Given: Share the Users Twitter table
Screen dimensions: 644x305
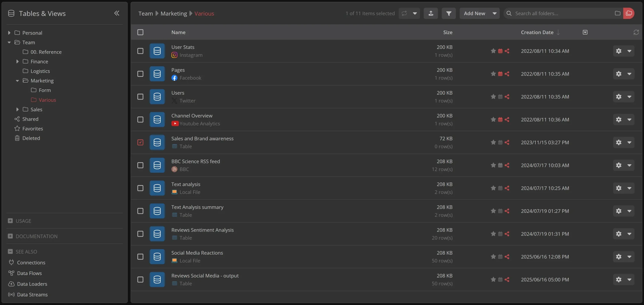Looking at the screenshot, I should click(x=507, y=97).
